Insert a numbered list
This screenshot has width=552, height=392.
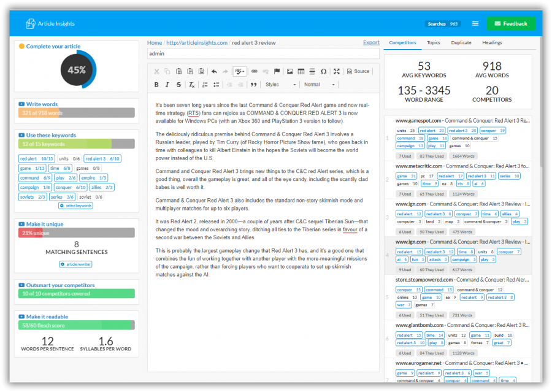(x=205, y=85)
